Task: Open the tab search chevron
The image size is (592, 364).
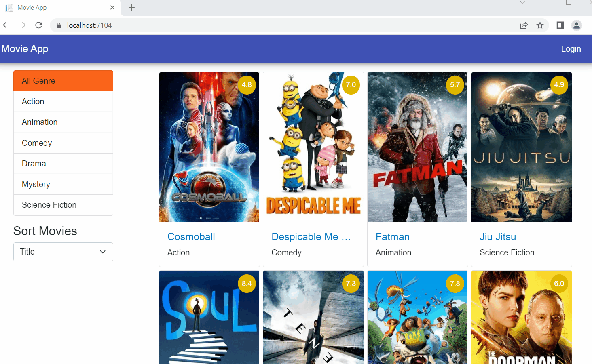Action: [x=522, y=3]
